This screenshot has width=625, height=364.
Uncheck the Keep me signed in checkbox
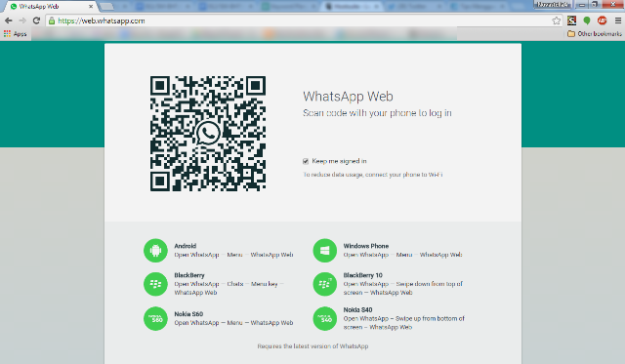[x=306, y=161]
